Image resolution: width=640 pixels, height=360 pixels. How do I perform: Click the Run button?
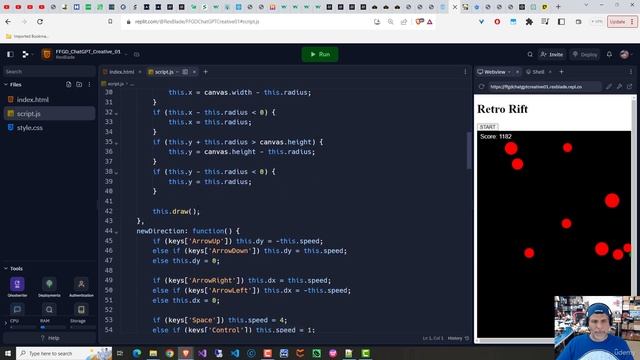(320, 54)
